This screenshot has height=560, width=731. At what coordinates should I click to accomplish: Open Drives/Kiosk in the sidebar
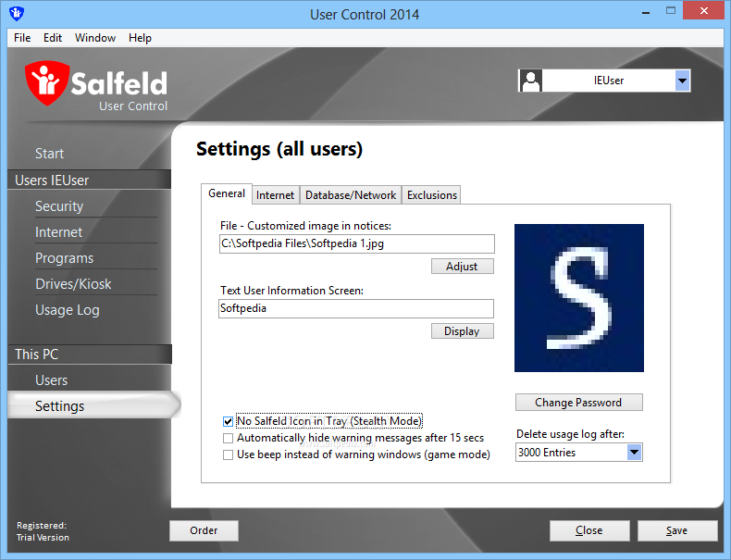coord(73,284)
